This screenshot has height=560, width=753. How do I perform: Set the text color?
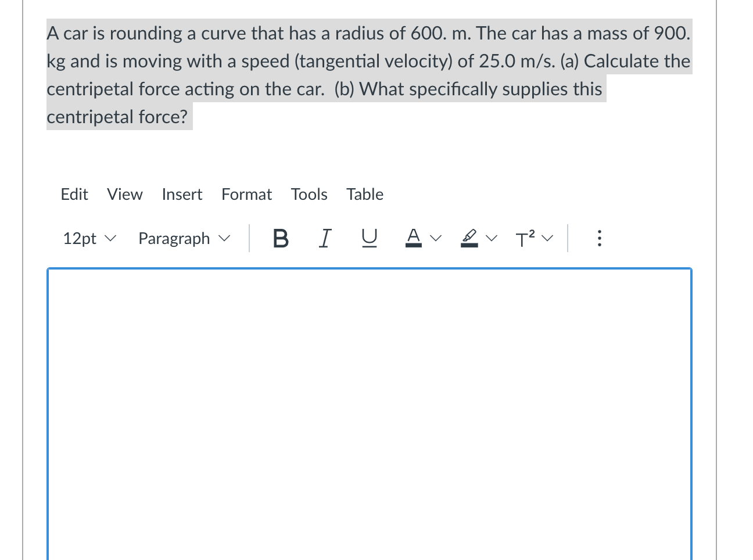413,238
